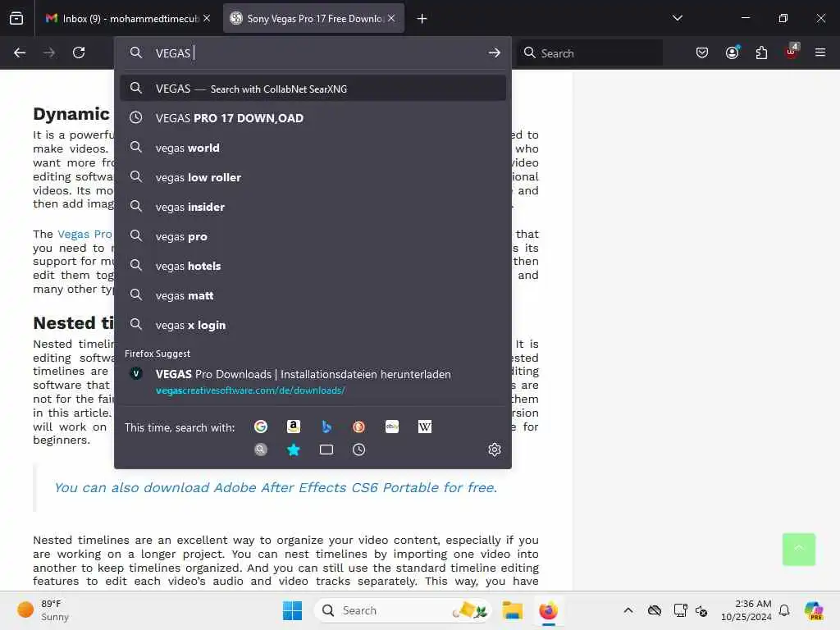Click the Windows taskbar Search box

click(402, 610)
